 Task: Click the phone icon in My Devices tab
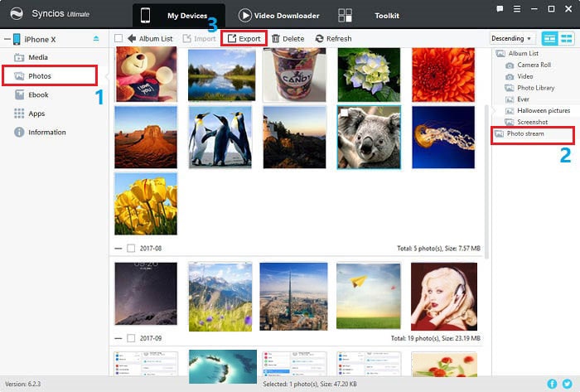(x=145, y=15)
